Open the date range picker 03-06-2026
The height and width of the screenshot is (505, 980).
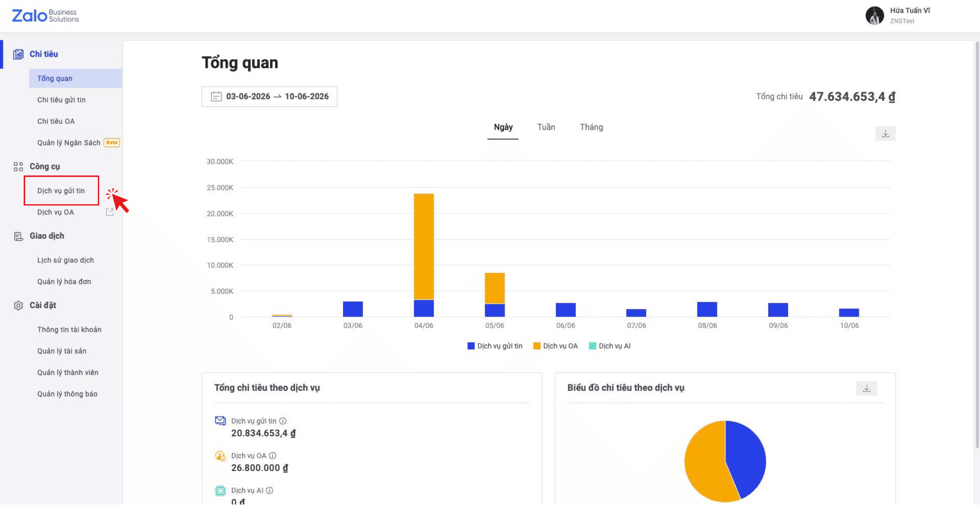pyautogui.click(x=269, y=97)
